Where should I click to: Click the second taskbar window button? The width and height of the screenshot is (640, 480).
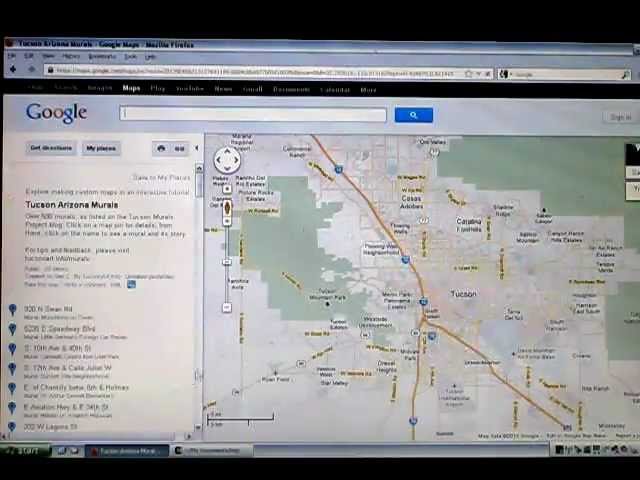pos(211,451)
